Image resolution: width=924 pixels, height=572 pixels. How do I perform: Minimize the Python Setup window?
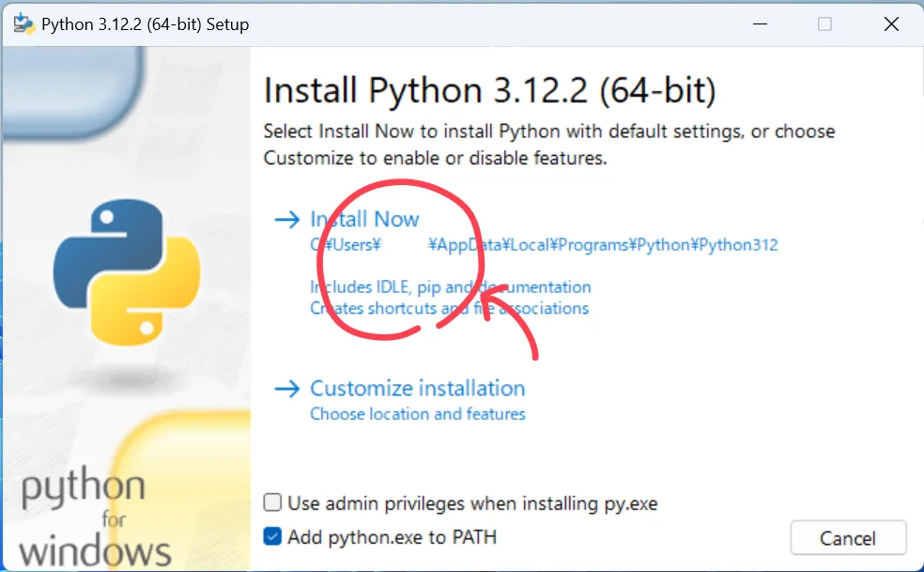coord(759,23)
